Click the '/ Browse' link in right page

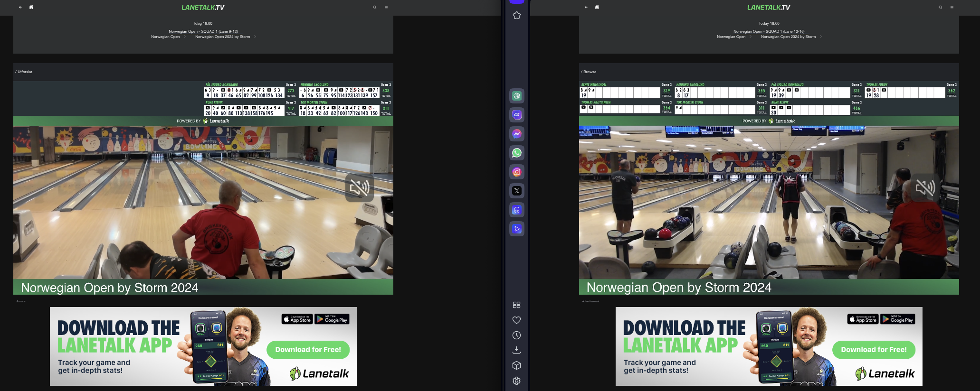click(589, 72)
